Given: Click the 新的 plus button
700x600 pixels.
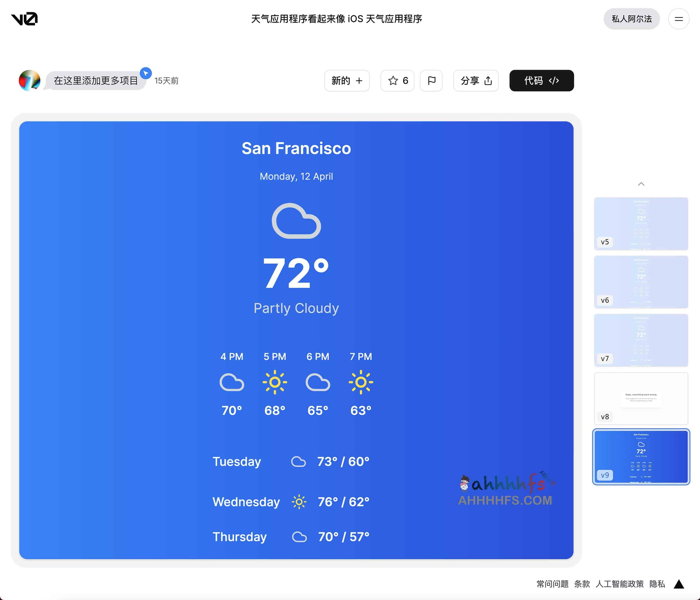Looking at the screenshot, I should coord(347,80).
